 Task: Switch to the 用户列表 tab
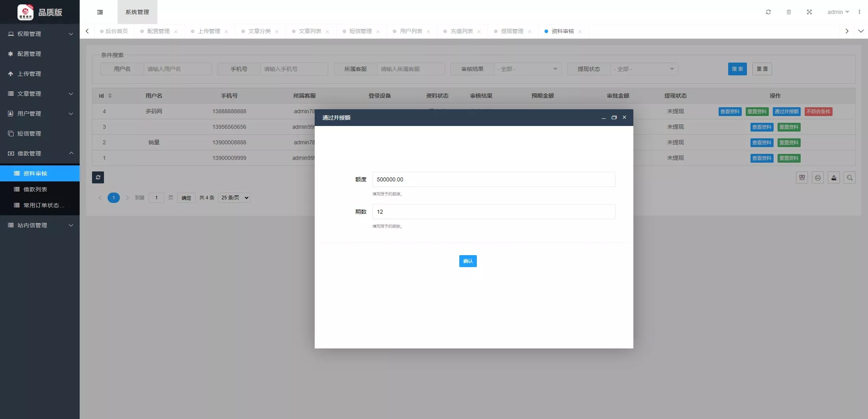pos(411,31)
